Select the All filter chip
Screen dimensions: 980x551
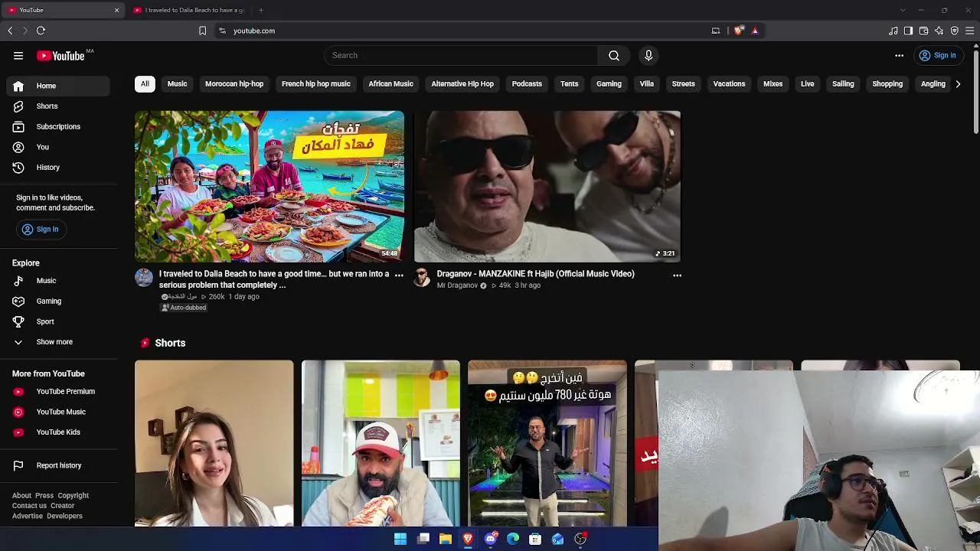145,84
